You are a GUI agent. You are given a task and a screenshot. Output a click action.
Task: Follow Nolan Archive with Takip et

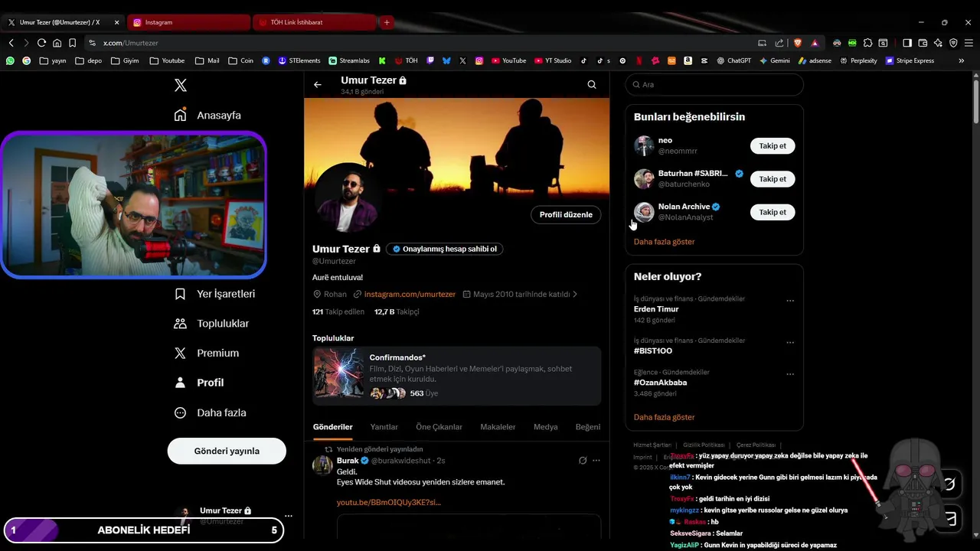773,212
